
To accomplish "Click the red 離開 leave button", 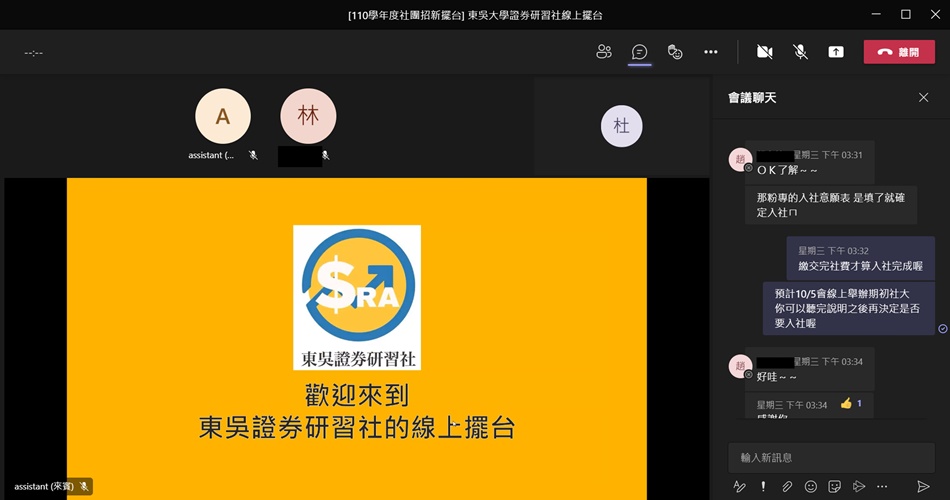I will pyautogui.click(x=899, y=52).
